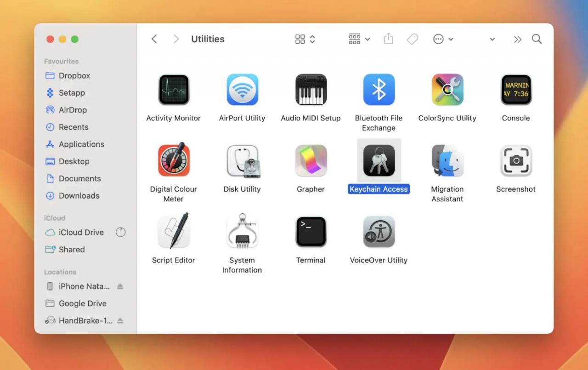Image resolution: width=588 pixels, height=370 pixels.
Task: Click the Keychain Access name label
Action: pyautogui.click(x=379, y=189)
